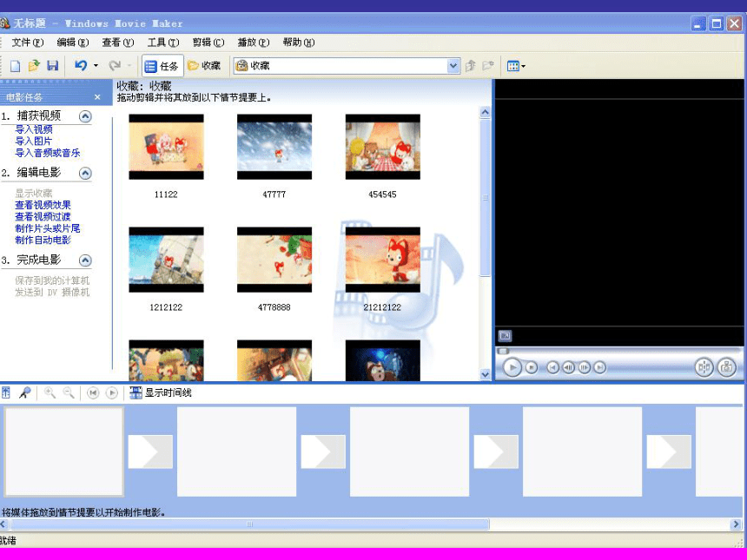Click the preview Back button
The height and width of the screenshot is (560, 747).
pyautogui.click(x=552, y=367)
